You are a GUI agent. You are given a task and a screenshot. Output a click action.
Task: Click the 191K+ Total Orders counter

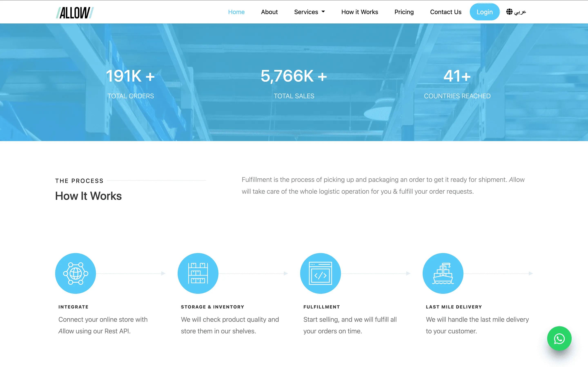tap(130, 76)
